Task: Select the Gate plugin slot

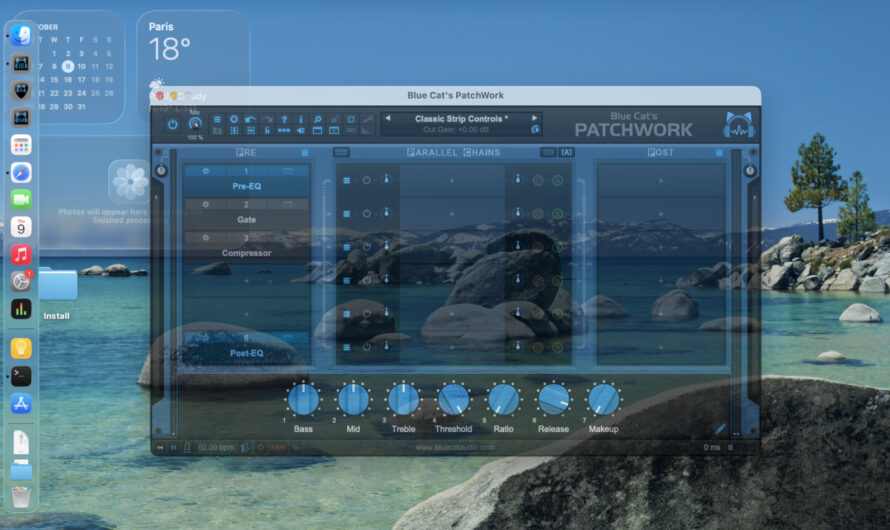Action: click(246, 219)
